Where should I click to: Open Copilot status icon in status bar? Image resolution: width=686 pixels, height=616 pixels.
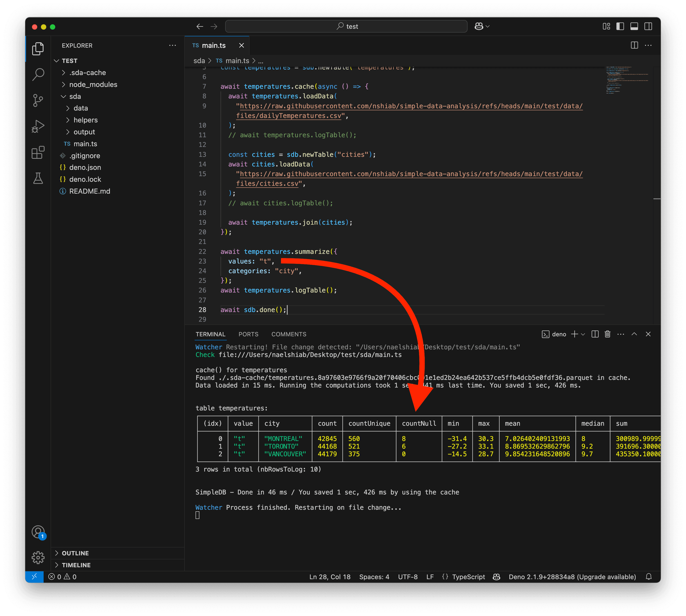click(497, 577)
